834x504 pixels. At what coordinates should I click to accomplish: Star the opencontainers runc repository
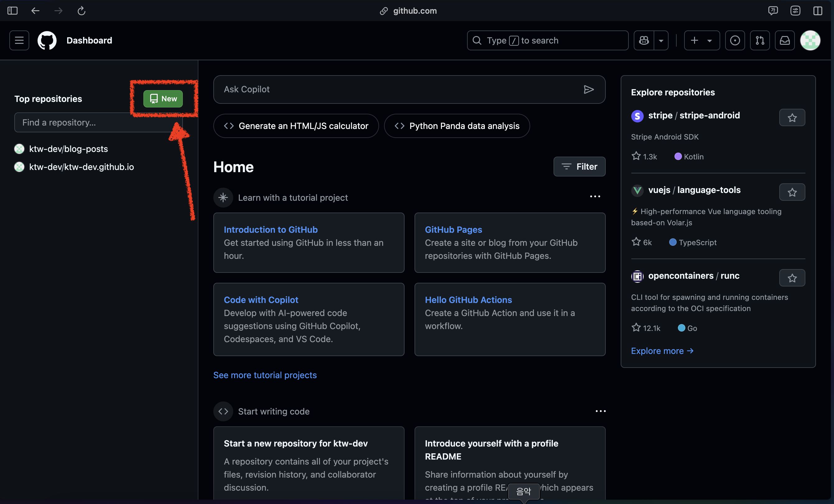click(792, 278)
